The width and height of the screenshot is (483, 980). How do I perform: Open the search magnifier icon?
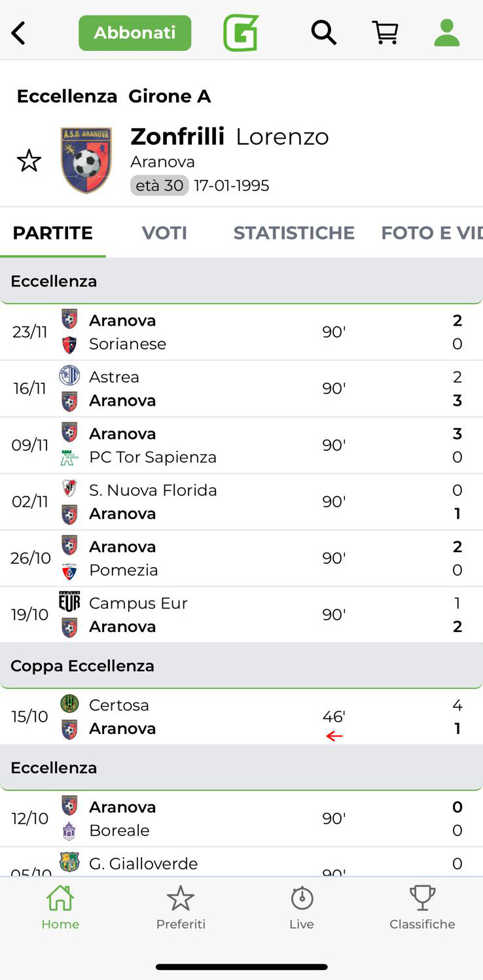323,33
